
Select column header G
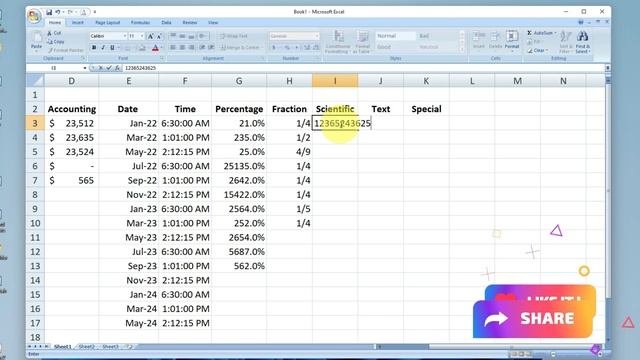tap(239, 81)
